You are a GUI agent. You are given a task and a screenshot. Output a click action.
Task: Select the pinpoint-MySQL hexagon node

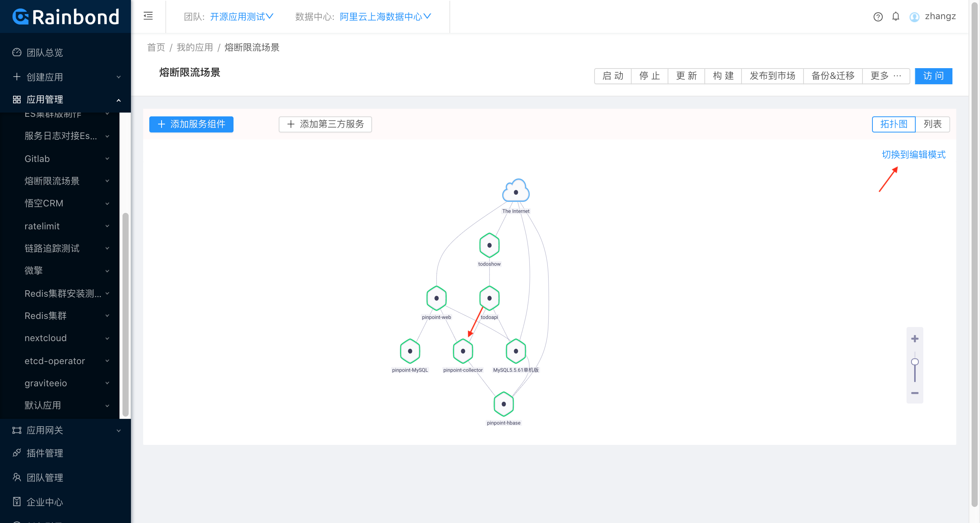tap(410, 351)
